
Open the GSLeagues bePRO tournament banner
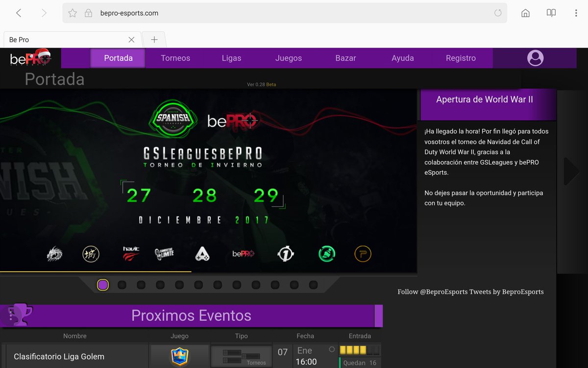click(208, 181)
